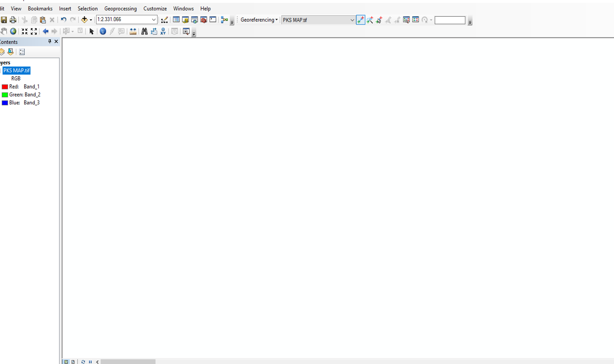Open the View Link Table icon
This screenshot has width=614, height=364.
416,20
